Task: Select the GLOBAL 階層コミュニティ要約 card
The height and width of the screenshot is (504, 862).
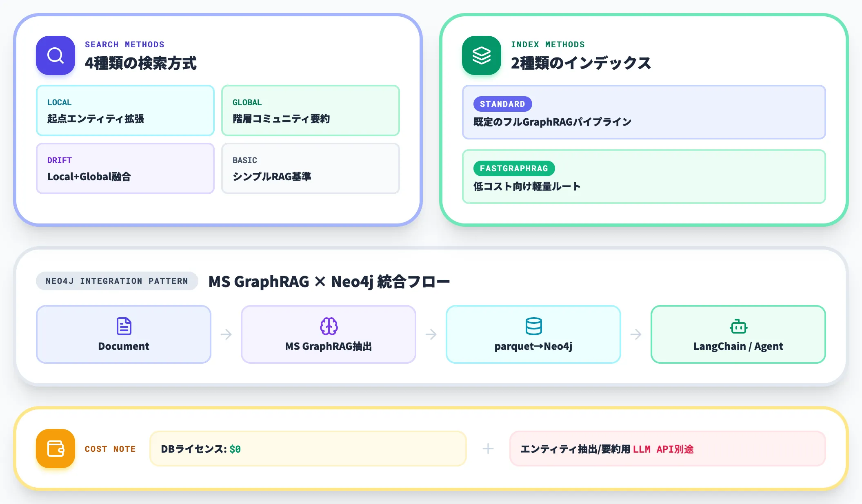Action: click(x=311, y=111)
